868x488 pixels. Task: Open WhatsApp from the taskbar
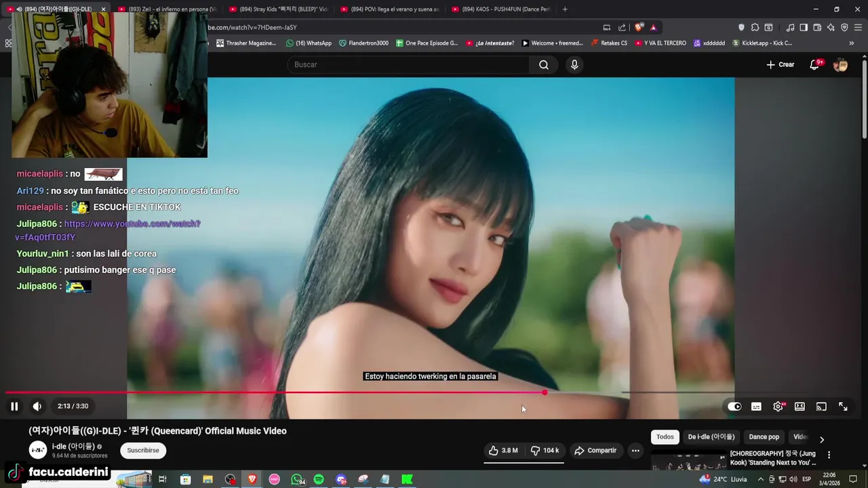click(x=296, y=479)
